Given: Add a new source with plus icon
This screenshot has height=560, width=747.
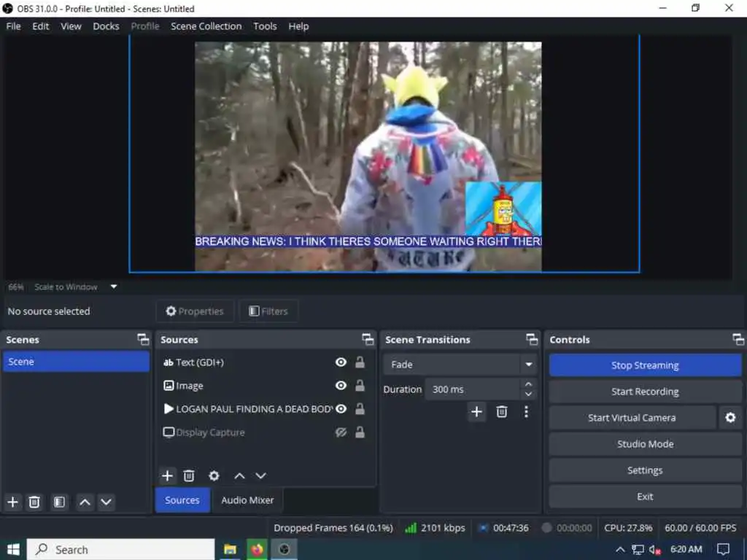Looking at the screenshot, I should coord(167,475).
